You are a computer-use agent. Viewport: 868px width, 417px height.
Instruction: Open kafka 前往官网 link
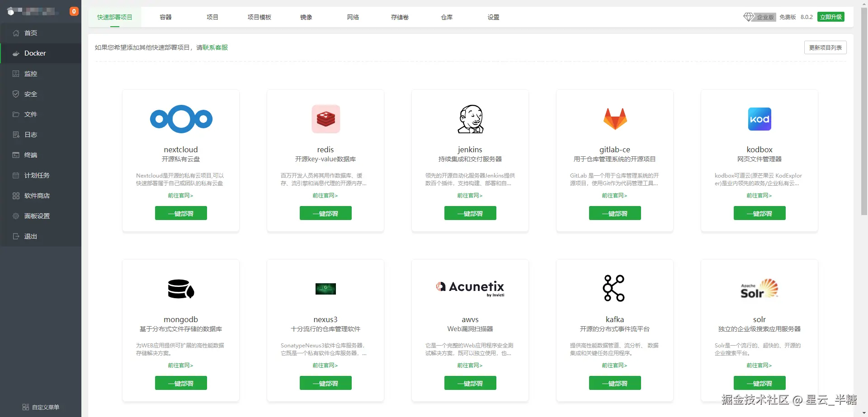614,365
